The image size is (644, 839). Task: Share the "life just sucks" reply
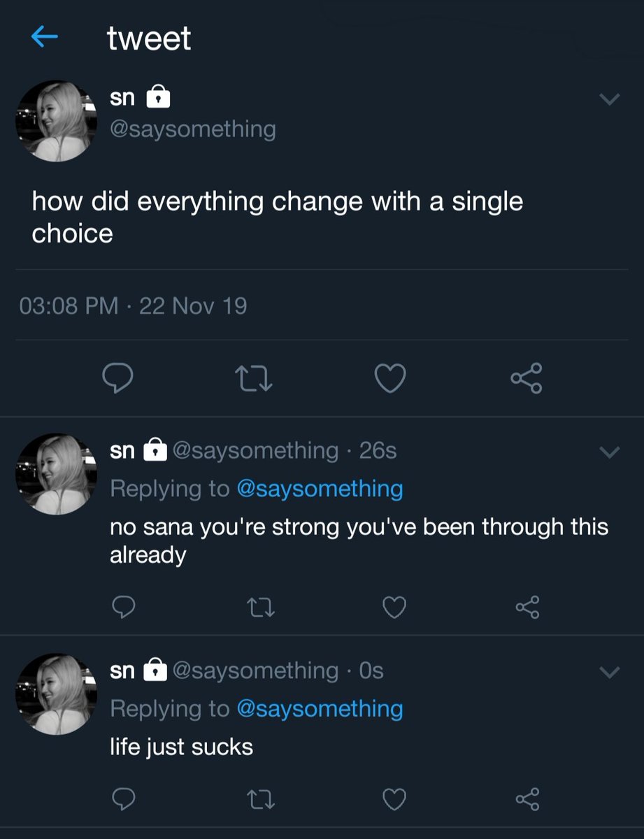528,798
